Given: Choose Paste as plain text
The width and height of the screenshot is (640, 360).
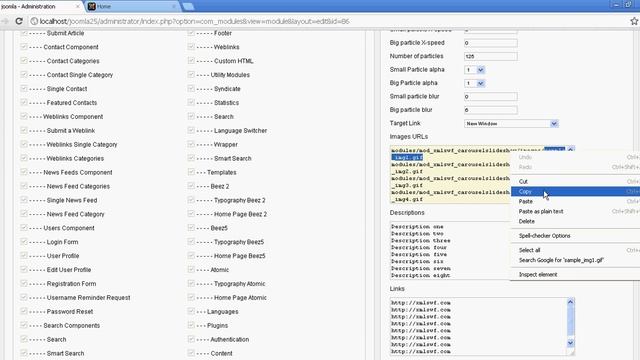Looking at the screenshot, I should click(575, 211).
